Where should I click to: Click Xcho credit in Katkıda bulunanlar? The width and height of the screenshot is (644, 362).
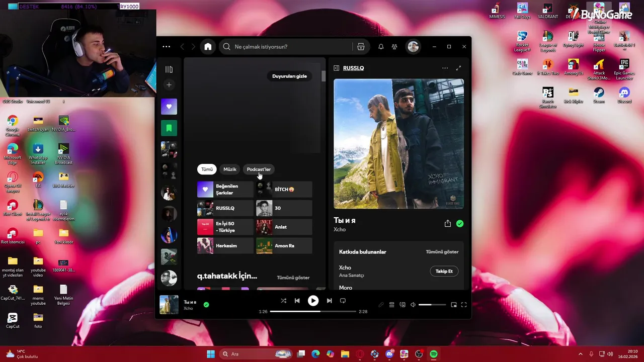click(345, 267)
